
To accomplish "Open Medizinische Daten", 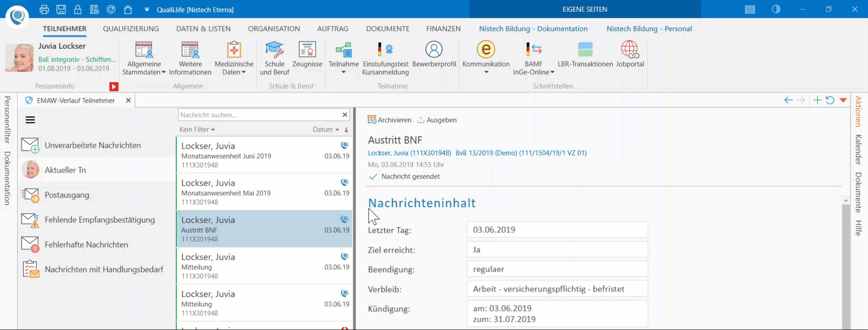I will [234, 58].
